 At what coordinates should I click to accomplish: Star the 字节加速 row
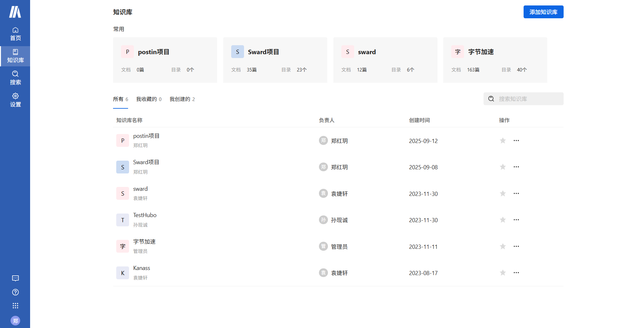[503, 247]
